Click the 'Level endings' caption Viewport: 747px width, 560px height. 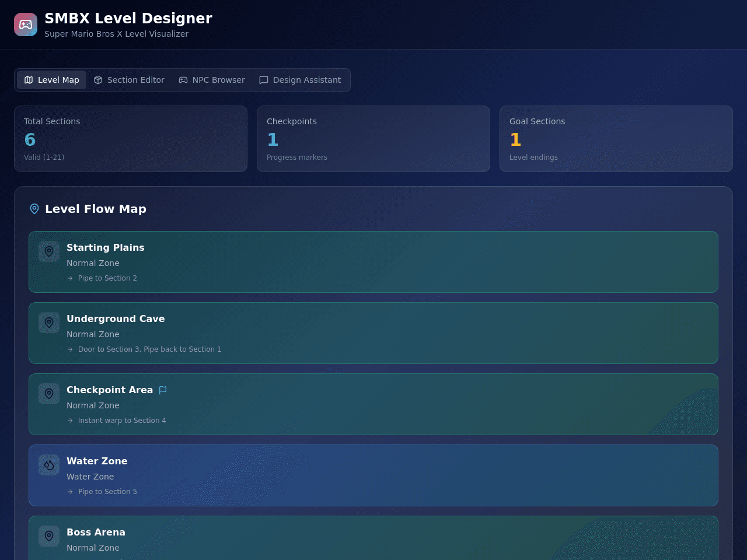(x=533, y=157)
